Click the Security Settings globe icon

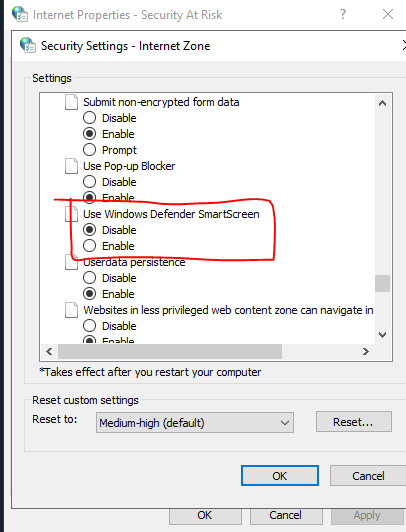(x=27, y=45)
